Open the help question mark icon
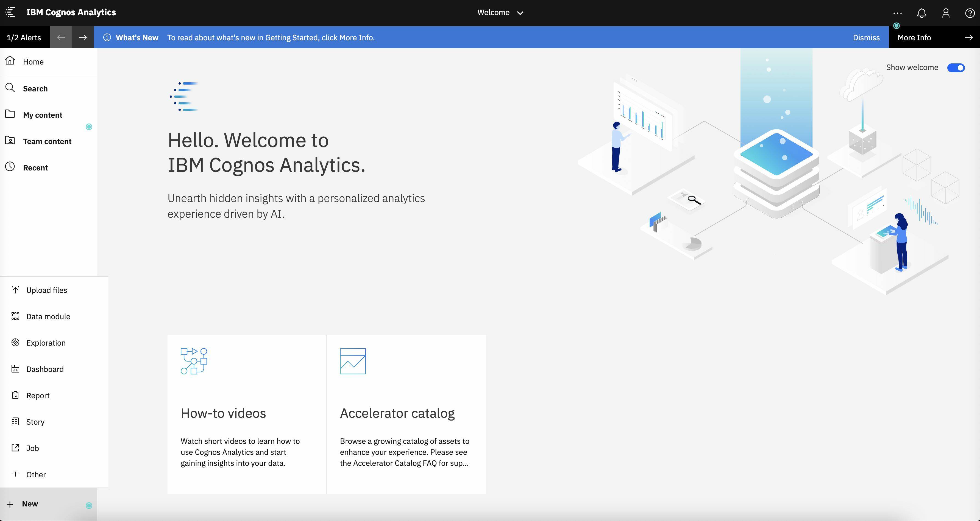Image resolution: width=980 pixels, height=521 pixels. [x=970, y=13]
